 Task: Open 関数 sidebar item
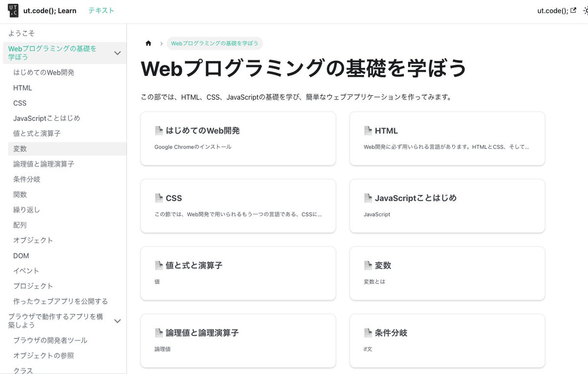20,195
